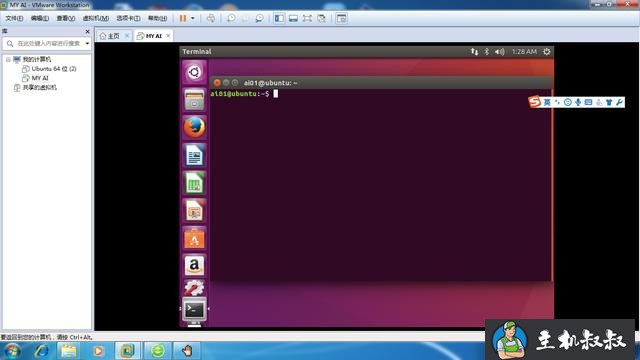Open Sogou wrench toolbox icon

pos(619,102)
